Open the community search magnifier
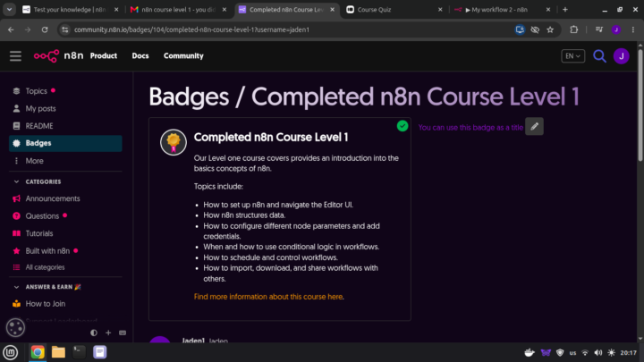This screenshot has width=644, height=362. 599,55
